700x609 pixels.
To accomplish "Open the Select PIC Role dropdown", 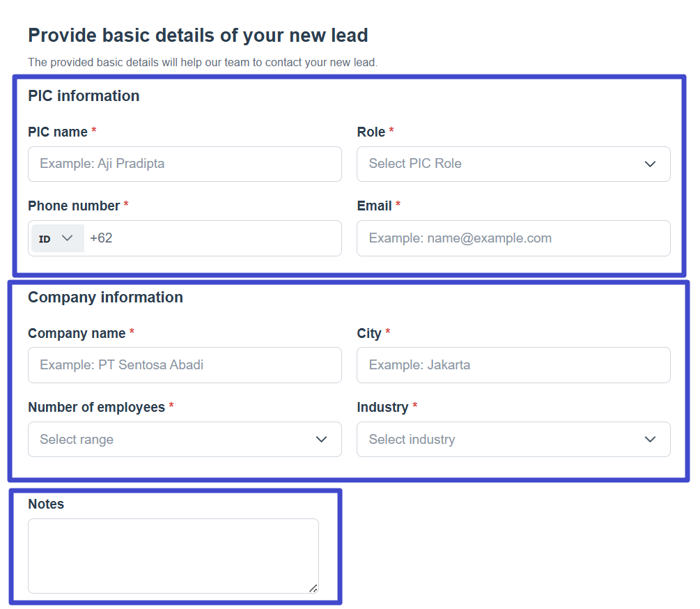I will [501, 164].
